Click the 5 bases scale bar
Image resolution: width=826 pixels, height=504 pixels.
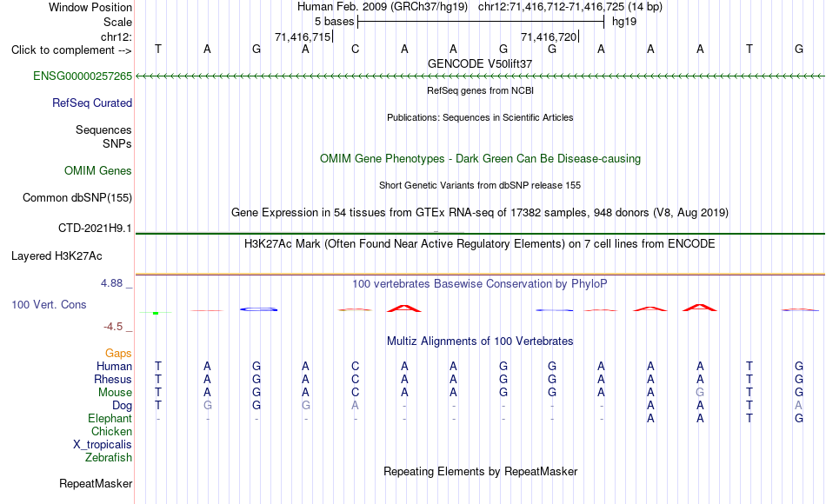pyautogui.click(x=481, y=22)
